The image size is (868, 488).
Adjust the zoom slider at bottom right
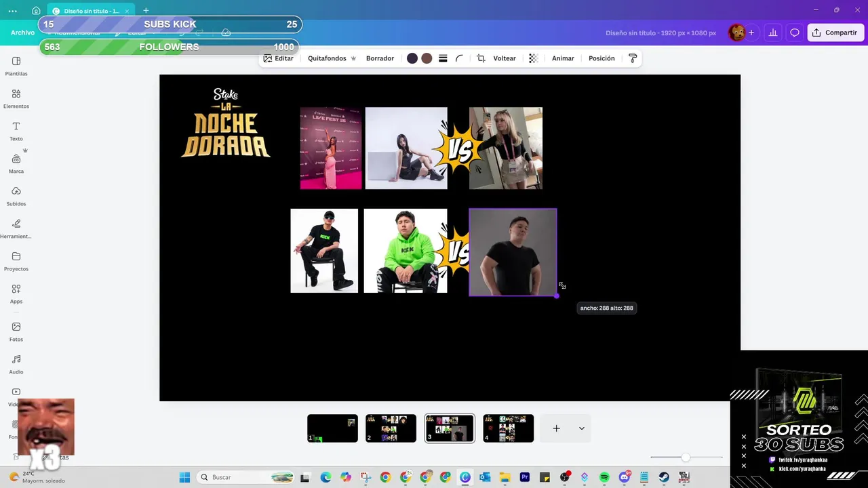(x=686, y=457)
